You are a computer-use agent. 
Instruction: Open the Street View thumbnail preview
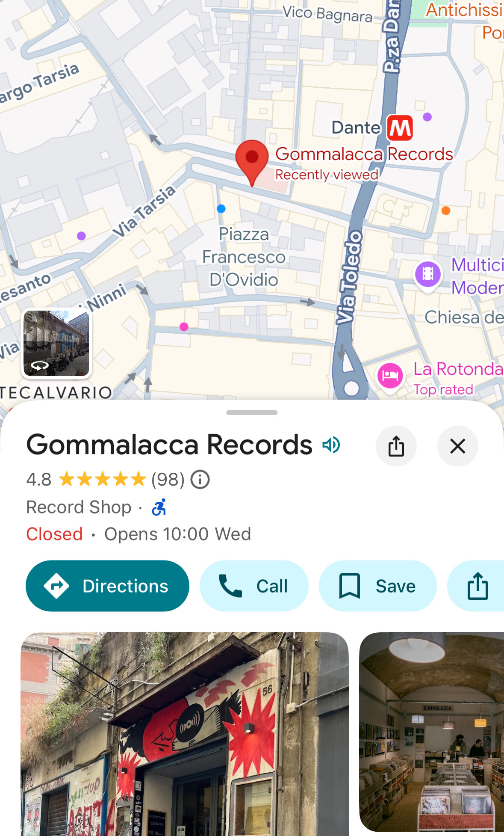(x=56, y=343)
